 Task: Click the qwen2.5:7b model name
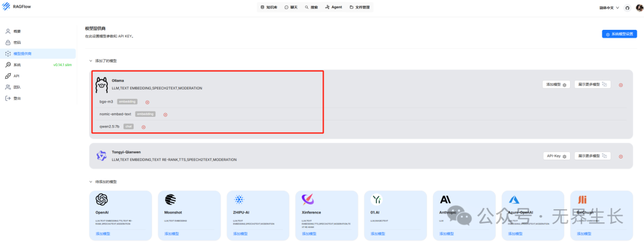(110, 126)
